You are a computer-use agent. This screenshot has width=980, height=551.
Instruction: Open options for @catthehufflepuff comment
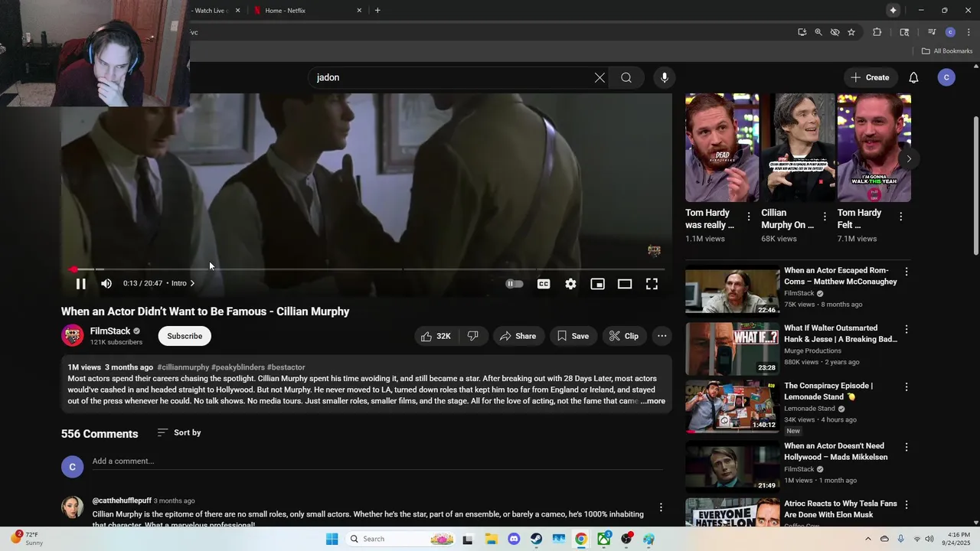click(661, 507)
